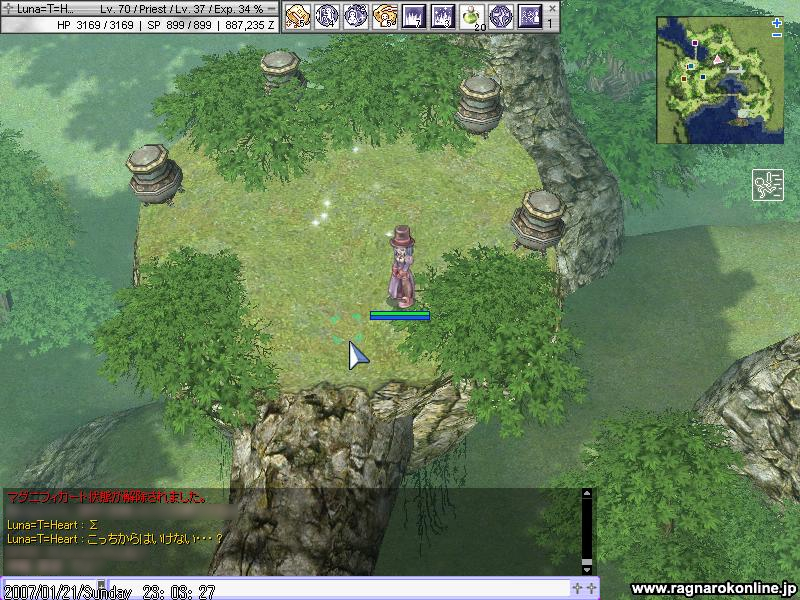Click the pink triangle player marker on the minimap
800x600 pixels.
tap(718, 59)
